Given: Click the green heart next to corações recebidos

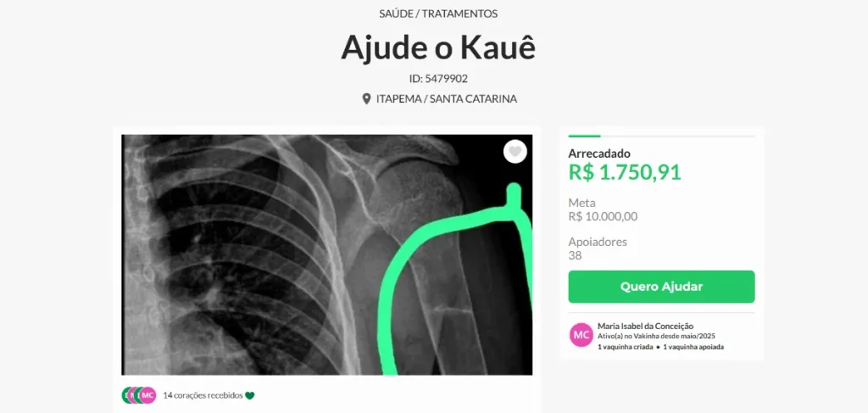Looking at the screenshot, I should click(250, 395).
